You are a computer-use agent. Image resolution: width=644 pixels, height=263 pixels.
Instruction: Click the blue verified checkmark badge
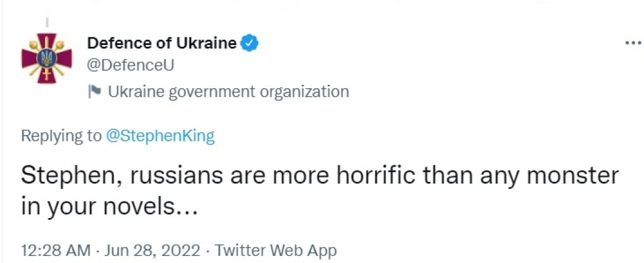pyautogui.click(x=250, y=43)
